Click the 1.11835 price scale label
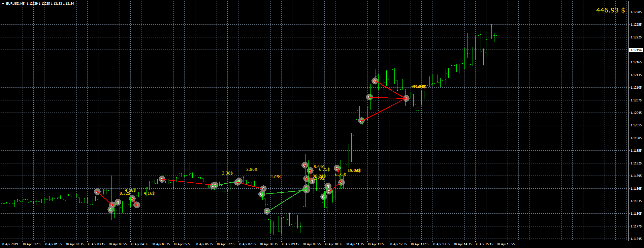This screenshot has height=248, width=644. (636, 201)
